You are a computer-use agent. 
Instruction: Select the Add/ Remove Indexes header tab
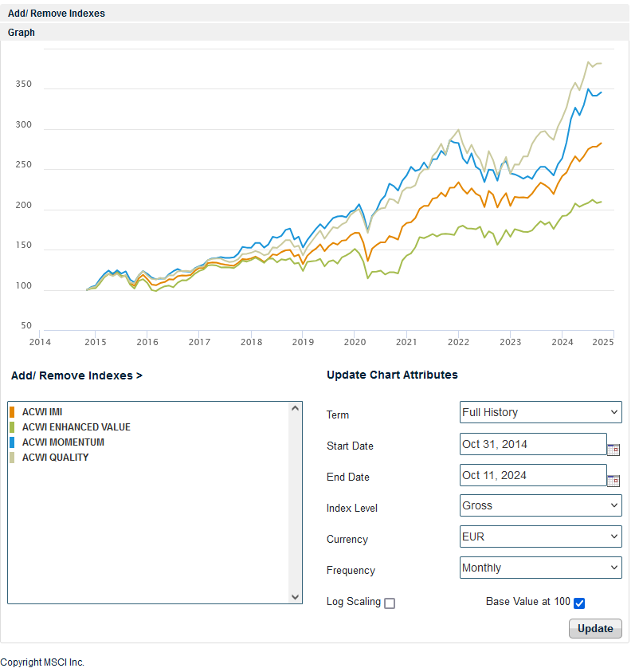[57, 14]
